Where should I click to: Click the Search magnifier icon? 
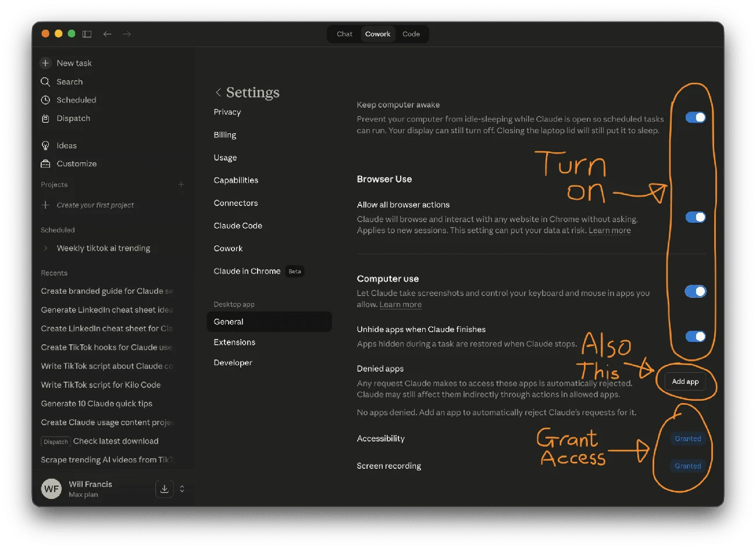45,82
